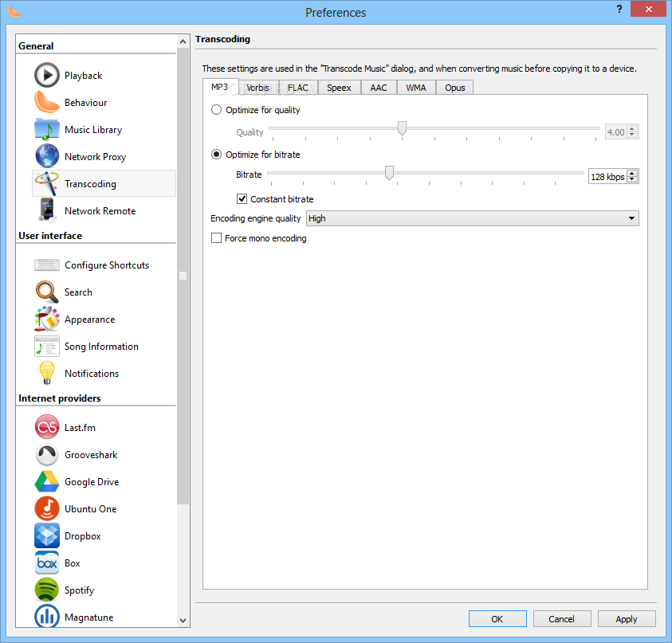Screen dimensions: 672x643
Task: Click sidebar scrollbar down arrow
Action: click(183, 620)
